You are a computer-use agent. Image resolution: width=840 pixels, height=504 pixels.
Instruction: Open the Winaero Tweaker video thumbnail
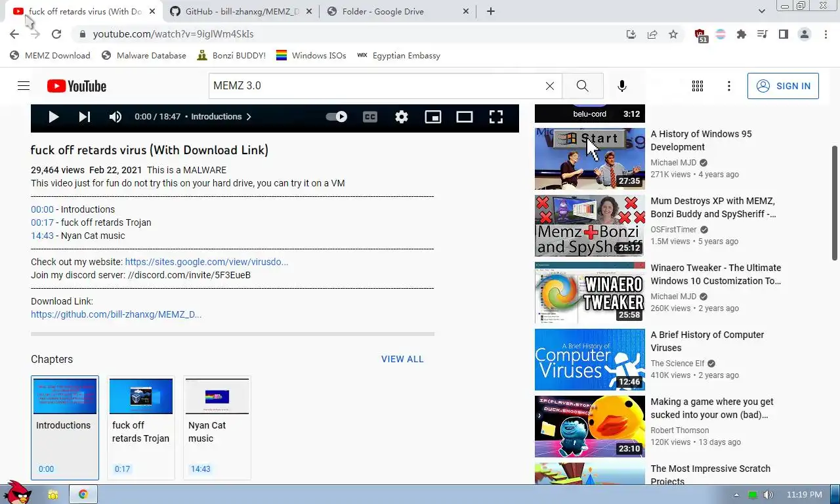point(590,293)
